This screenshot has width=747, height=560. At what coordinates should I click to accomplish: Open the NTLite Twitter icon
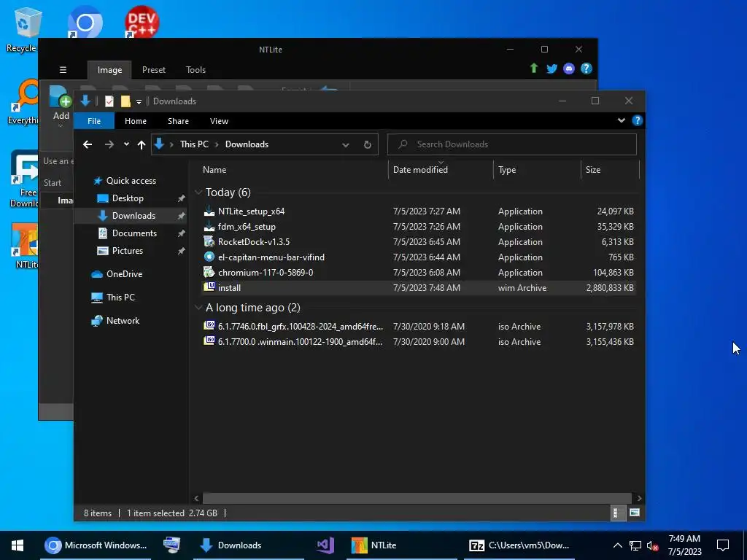[x=551, y=69]
